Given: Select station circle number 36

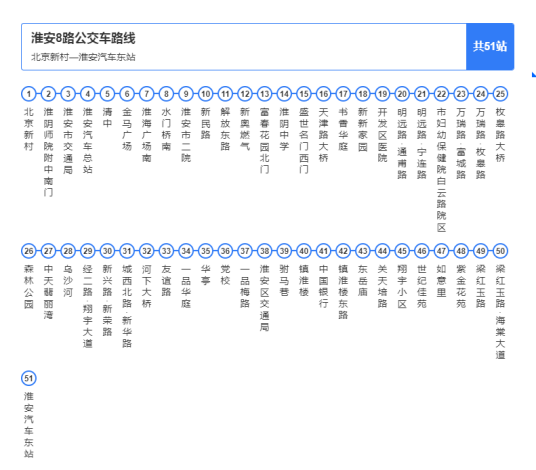Looking at the screenshot, I should [225, 251].
